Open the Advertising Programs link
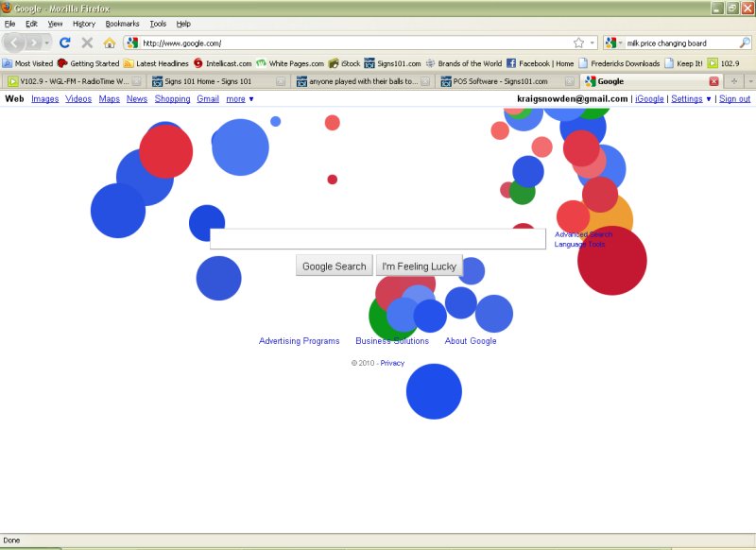The height and width of the screenshot is (550, 756). click(x=299, y=341)
